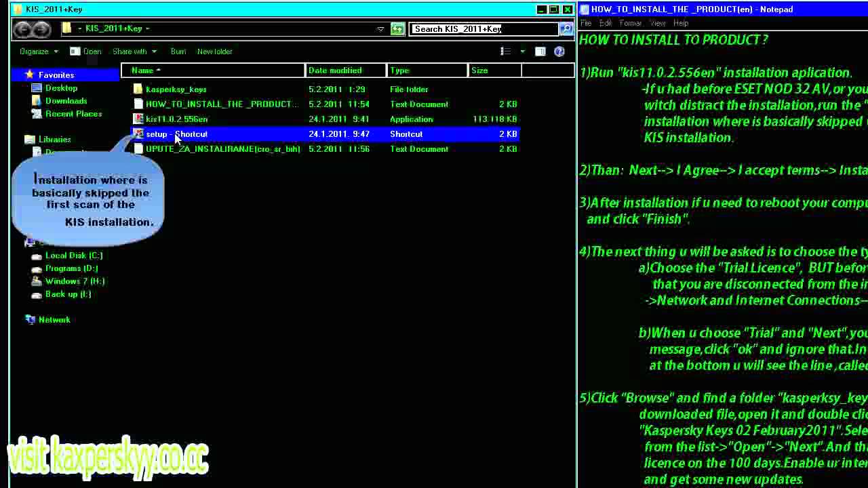Select Downloads under Favorites
Viewport: 868px width, 488px height.
(x=66, y=101)
